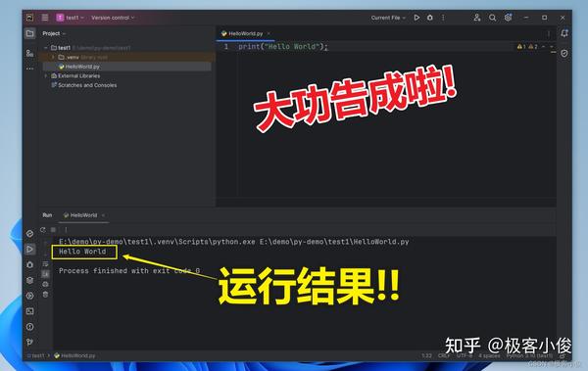This screenshot has width=588, height=371.
Task: Toggle the Run tool window sidebar button
Action: coord(30,249)
